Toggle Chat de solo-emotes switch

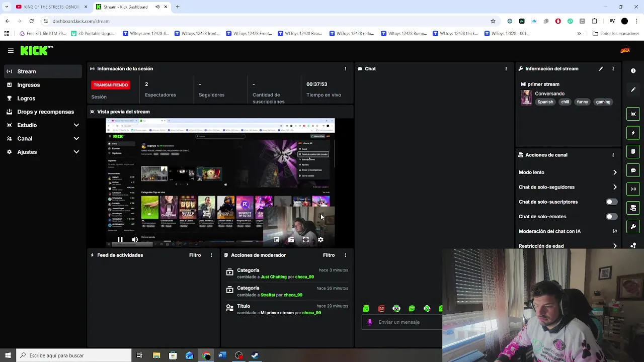point(611,217)
